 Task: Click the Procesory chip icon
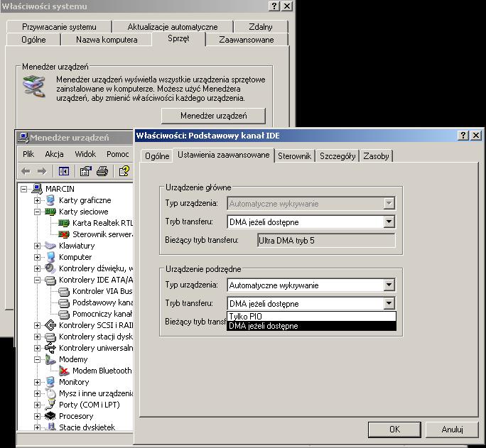(x=50, y=416)
